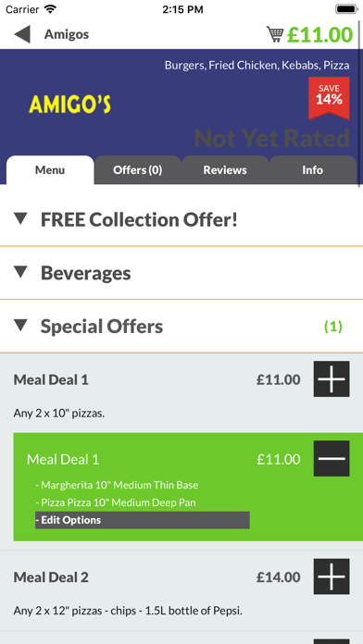The height and width of the screenshot is (644, 363).
Task: Switch to the Info tab
Action: (x=313, y=170)
